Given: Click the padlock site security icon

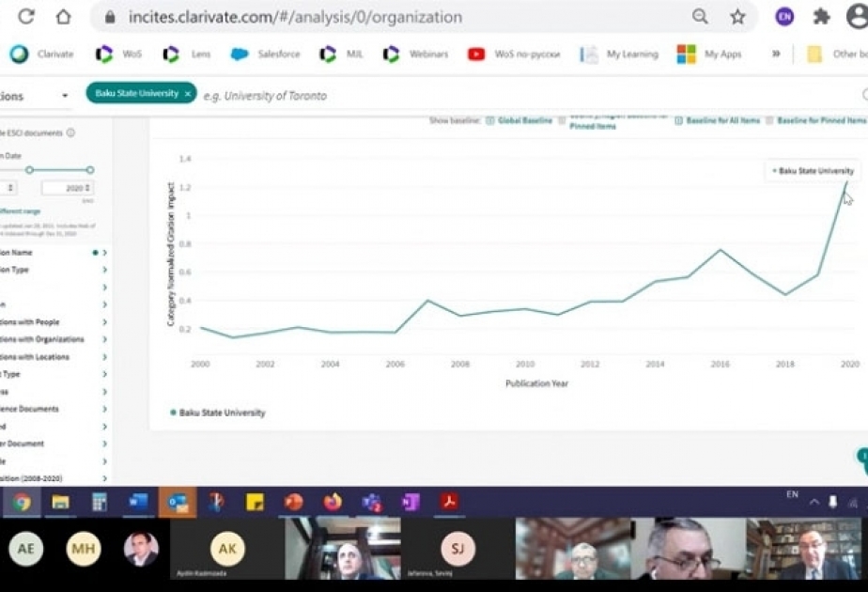Looking at the screenshot, I should (110, 17).
